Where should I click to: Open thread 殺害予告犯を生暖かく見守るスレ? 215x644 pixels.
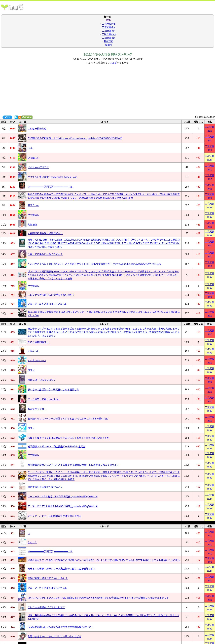tap(45, 487)
